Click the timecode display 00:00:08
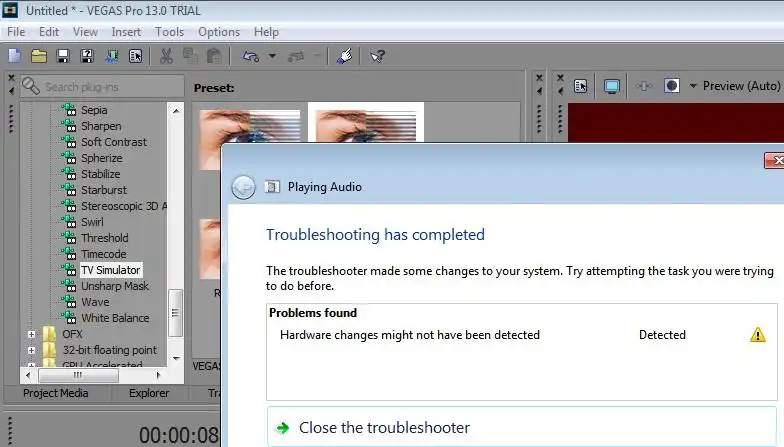The width and height of the screenshot is (784, 447). (178, 435)
